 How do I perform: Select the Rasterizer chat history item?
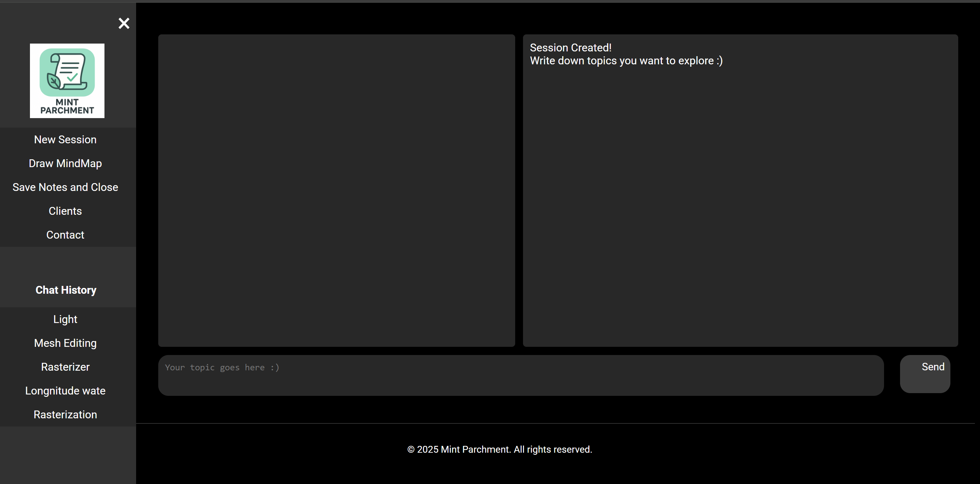pos(65,367)
